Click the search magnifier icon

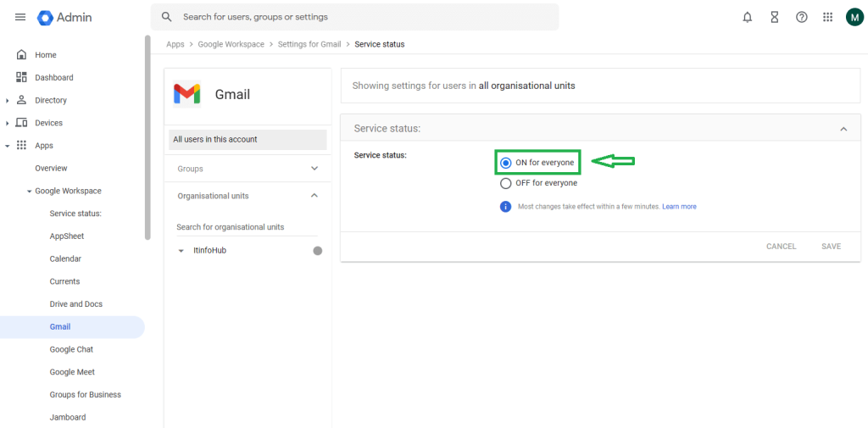tap(167, 17)
